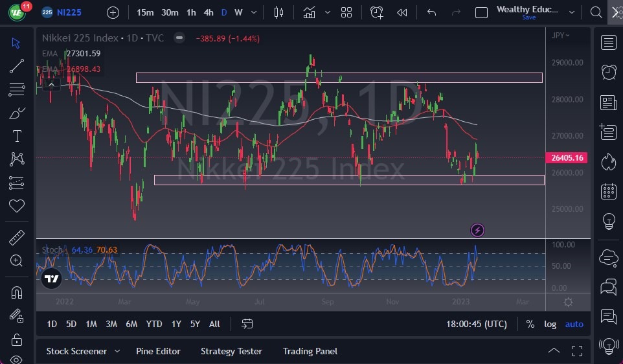Select the 4h timeframe
The height and width of the screenshot is (364, 623).
pos(208,12)
